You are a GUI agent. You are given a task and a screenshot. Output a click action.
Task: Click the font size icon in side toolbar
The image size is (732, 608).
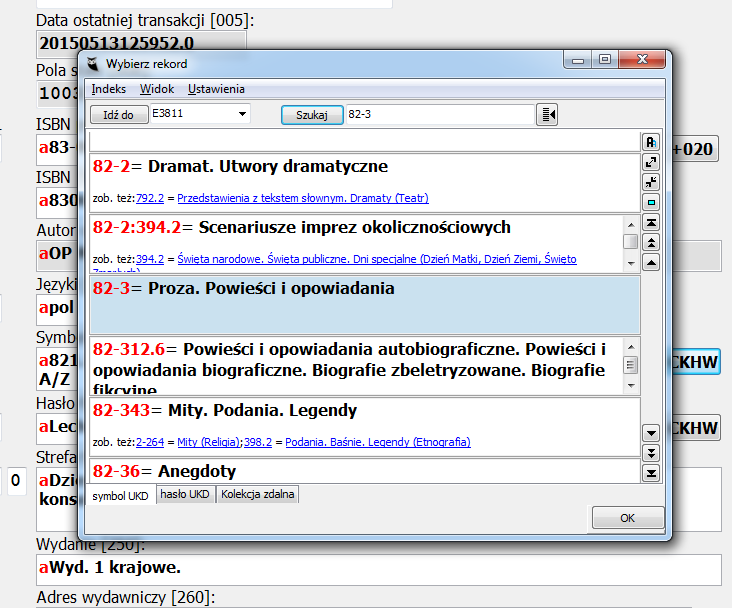pyautogui.click(x=651, y=142)
